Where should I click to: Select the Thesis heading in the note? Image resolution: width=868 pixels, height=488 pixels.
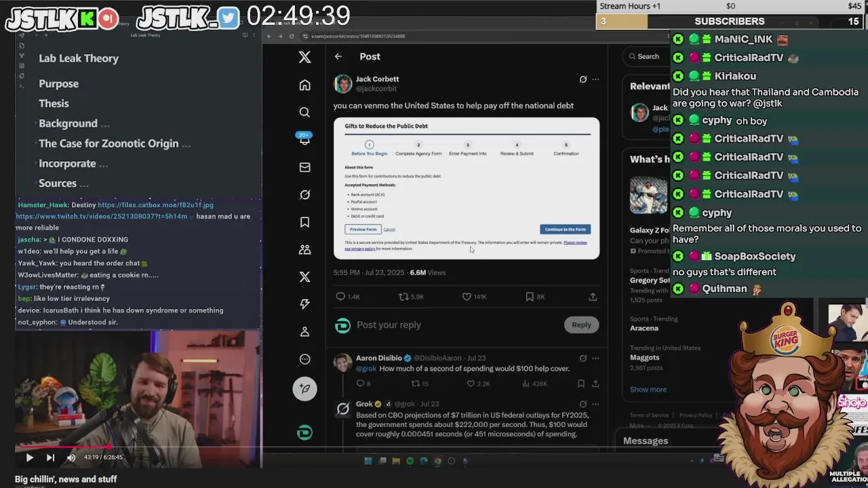(x=54, y=104)
